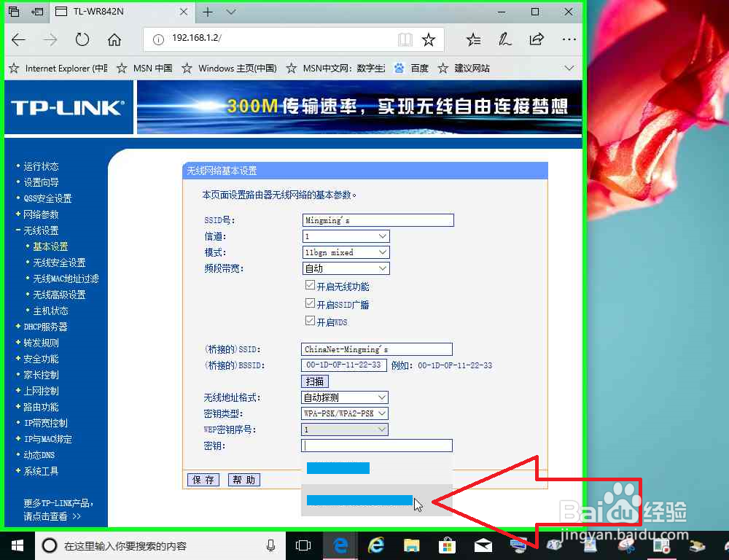This screenshot has width=729, height=560.
Task: Click the 帮助 help button
Action: (x=244, y=480)
